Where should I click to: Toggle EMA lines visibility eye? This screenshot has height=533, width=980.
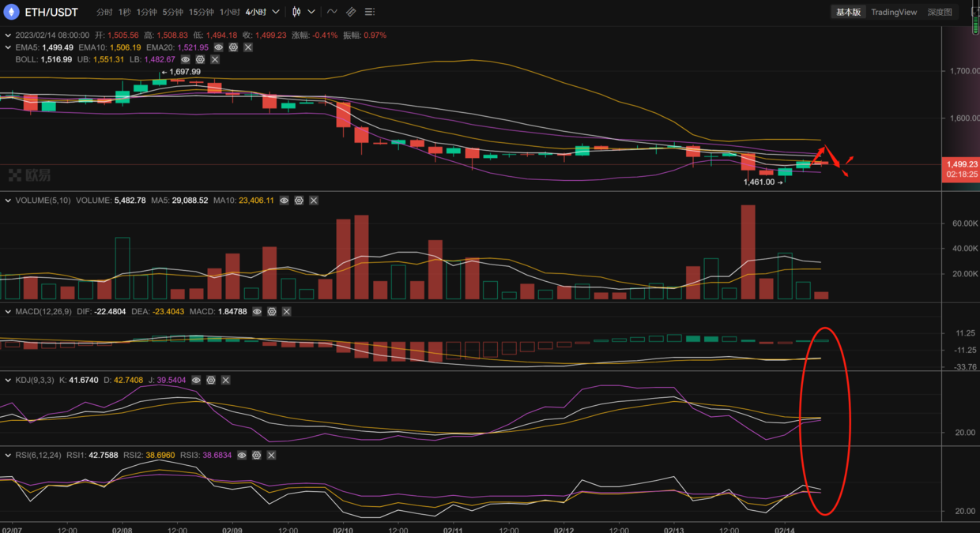(x=219, y=47)
